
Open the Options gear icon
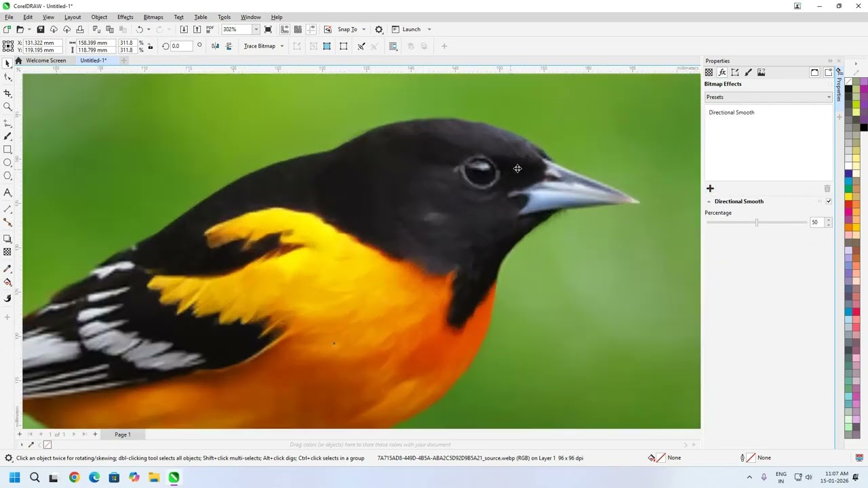point(379,29)
